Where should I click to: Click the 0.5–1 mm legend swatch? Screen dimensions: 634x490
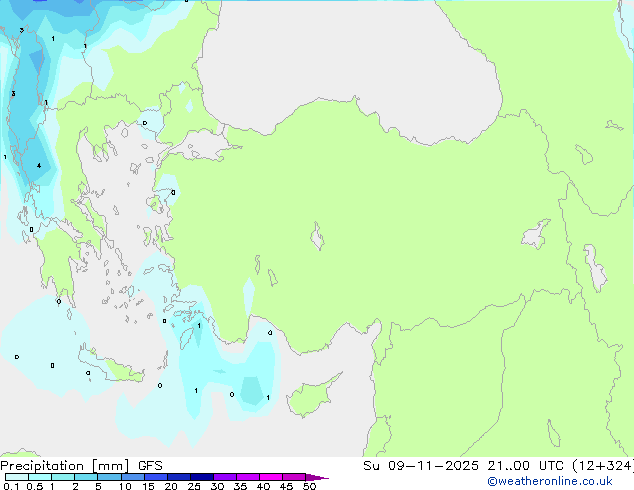[x=40, y=477]
